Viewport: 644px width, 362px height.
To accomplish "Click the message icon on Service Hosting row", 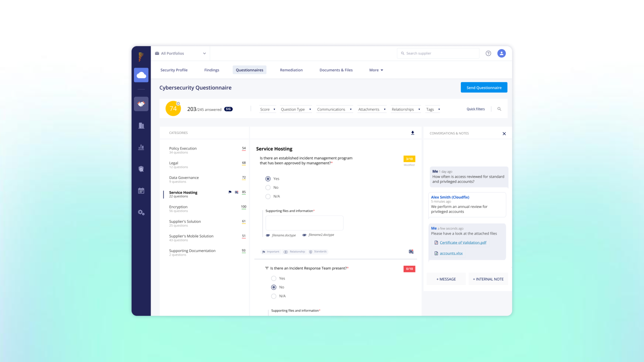I will coord(237,192).
